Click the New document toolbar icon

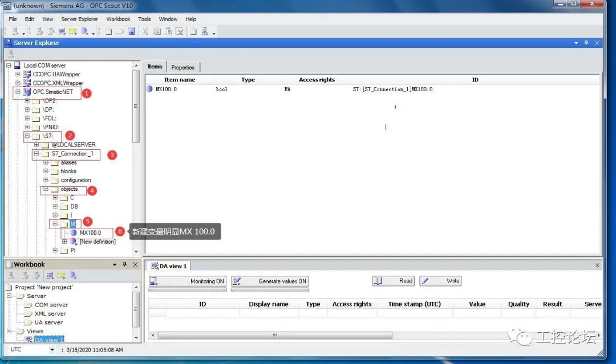pos(109,31)
